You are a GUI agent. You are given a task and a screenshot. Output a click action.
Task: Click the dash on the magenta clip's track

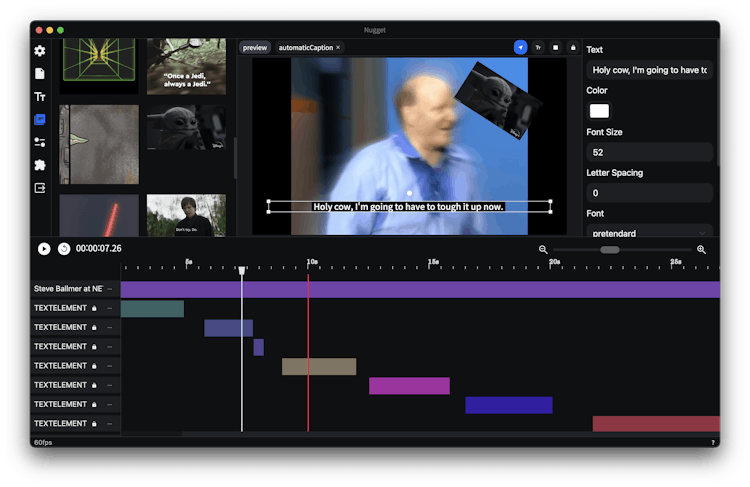click(110, 385)
